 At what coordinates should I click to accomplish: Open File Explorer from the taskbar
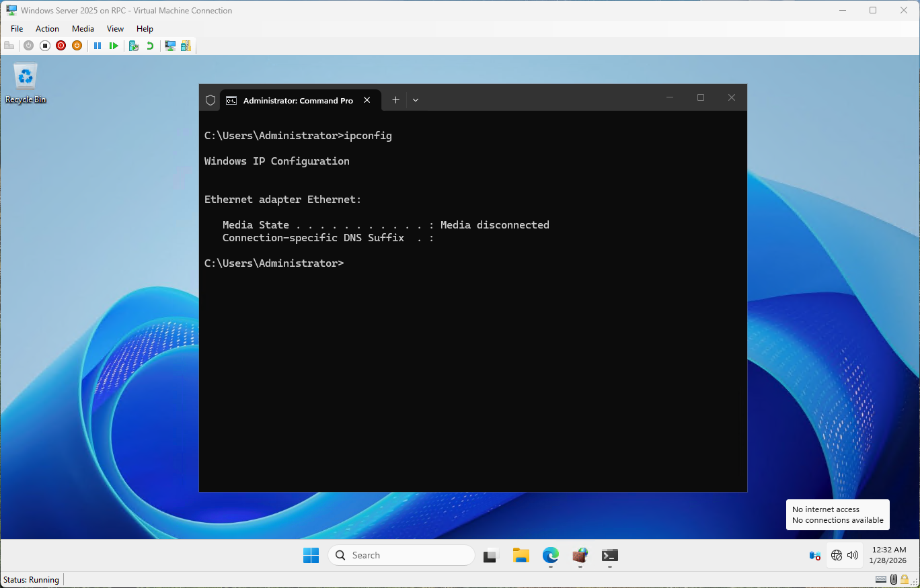521,555
